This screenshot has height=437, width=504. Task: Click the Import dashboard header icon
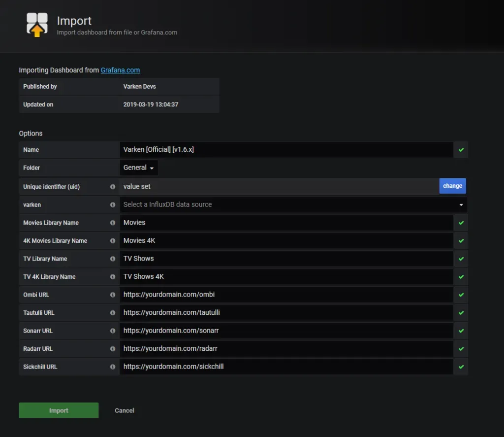click(37, 25)
